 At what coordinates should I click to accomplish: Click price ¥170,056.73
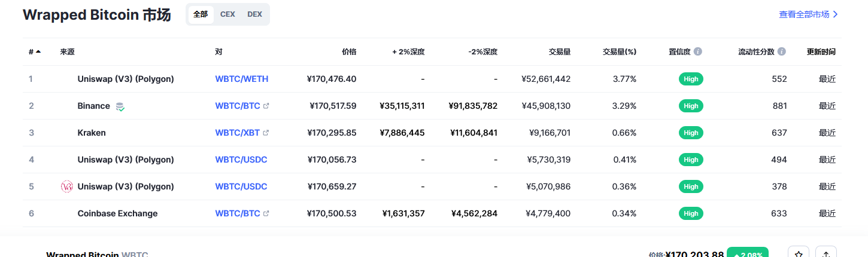coord(332,160)
